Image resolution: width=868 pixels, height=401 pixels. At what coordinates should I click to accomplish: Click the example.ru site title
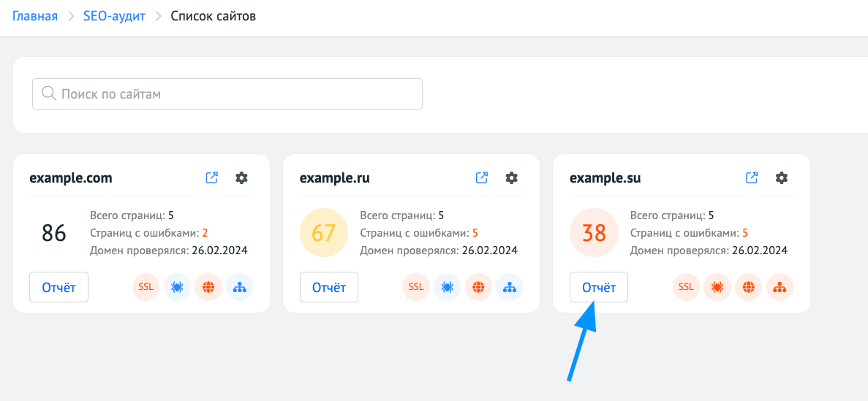(x=334, y=178)
